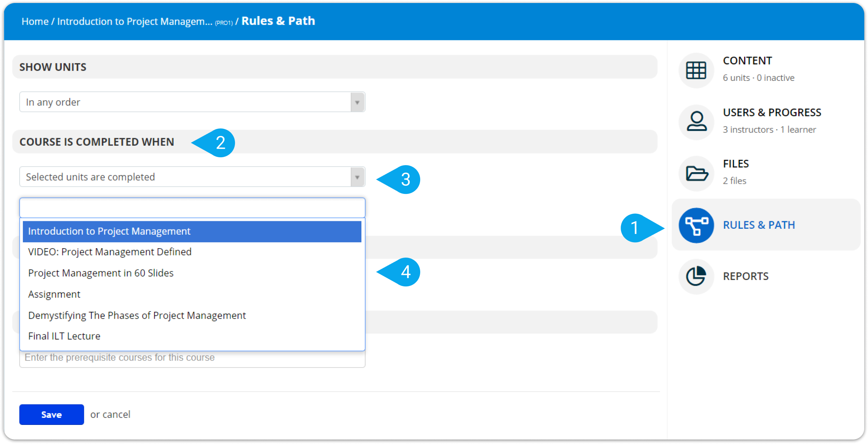Viewport: 868px width, 444px height.
Task: Select the Rules & Path flow icon
Action: (696, 225)
